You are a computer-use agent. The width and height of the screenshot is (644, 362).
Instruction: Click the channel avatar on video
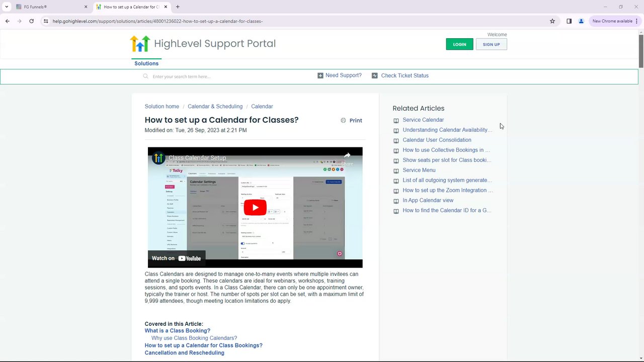tap(158, 158)
